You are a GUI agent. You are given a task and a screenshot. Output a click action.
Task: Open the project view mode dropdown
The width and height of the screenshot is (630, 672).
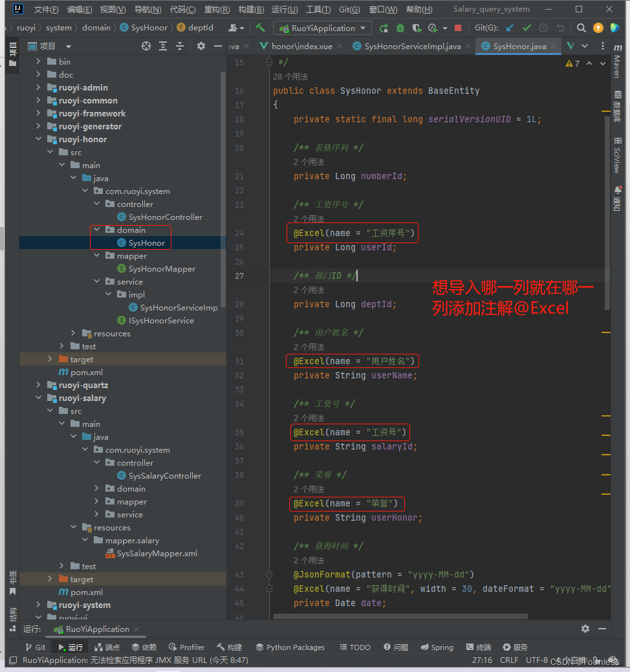click(x=69, y=47)
